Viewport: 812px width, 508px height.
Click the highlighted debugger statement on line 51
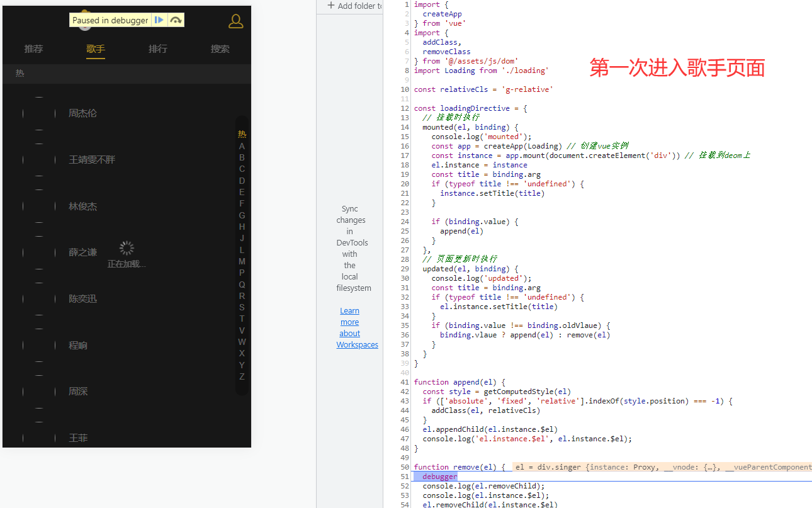pyautogui.click(x=439, y=477)
